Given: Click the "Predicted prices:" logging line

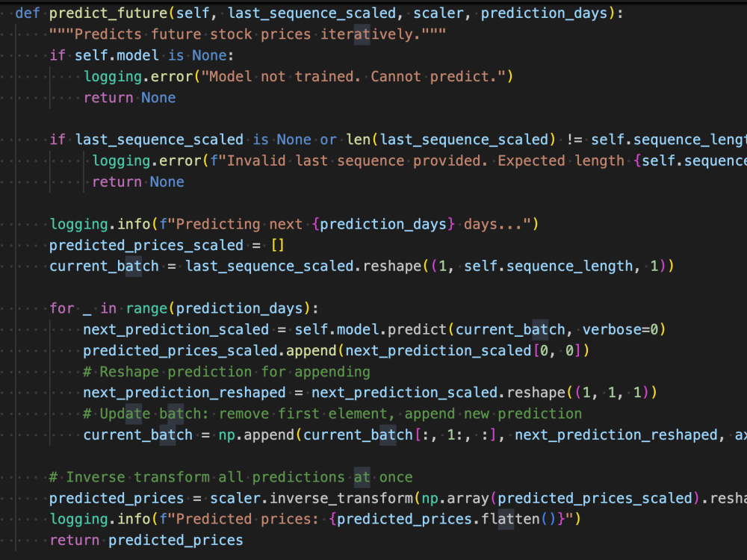Looking at the screenshot, I should click(x=315, y=519).
